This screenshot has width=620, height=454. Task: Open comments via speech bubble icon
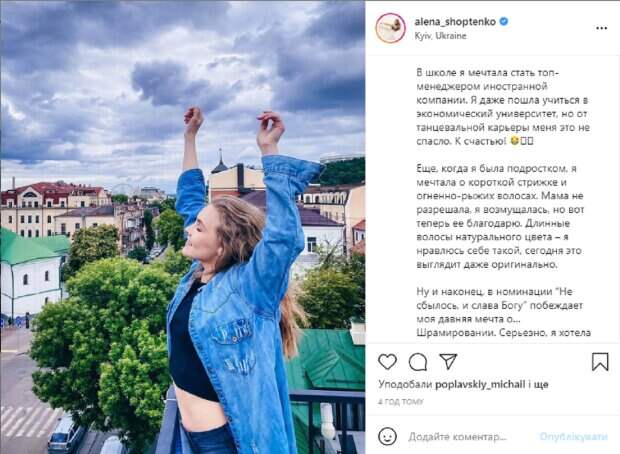[418, 361]
